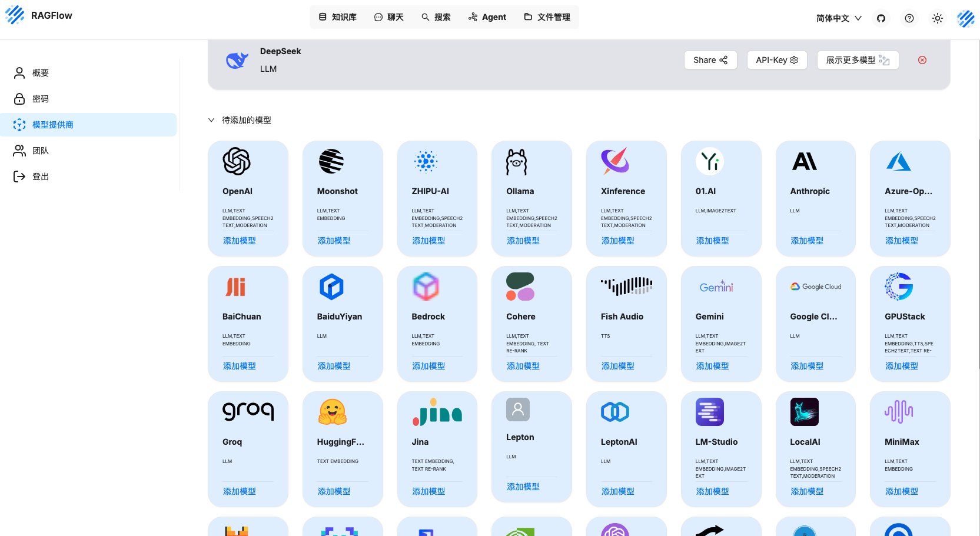The width and height of the screenshot is (980, 536).
Task: Click the LM-Studio logo icon
Action: click(x=710, y=412)
